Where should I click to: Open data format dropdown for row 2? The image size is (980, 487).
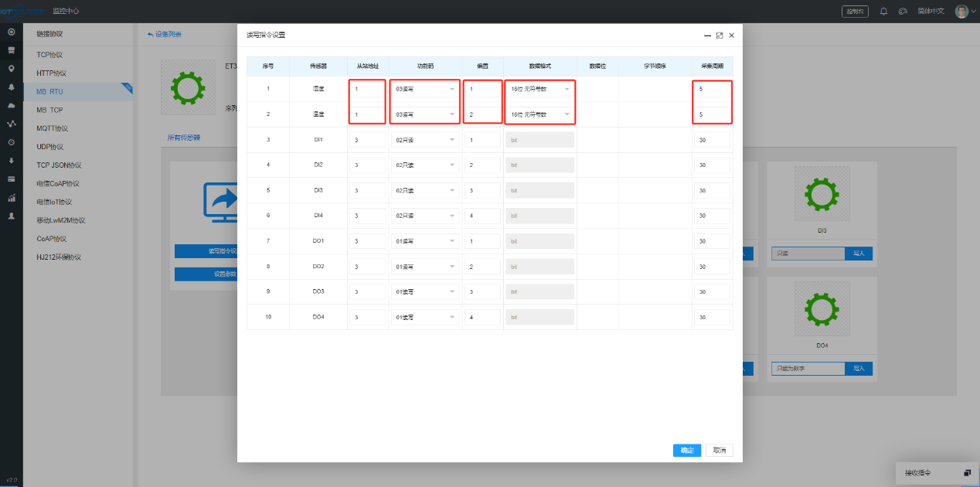coord(539,114)
